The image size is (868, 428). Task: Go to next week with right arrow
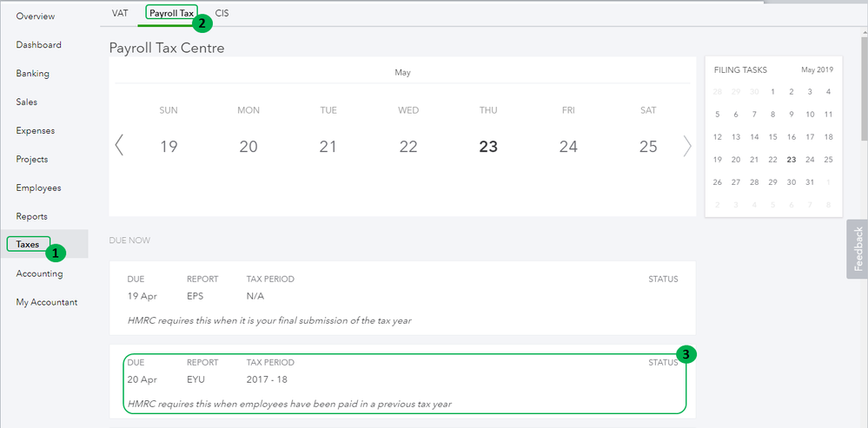[x=687, y=146]
